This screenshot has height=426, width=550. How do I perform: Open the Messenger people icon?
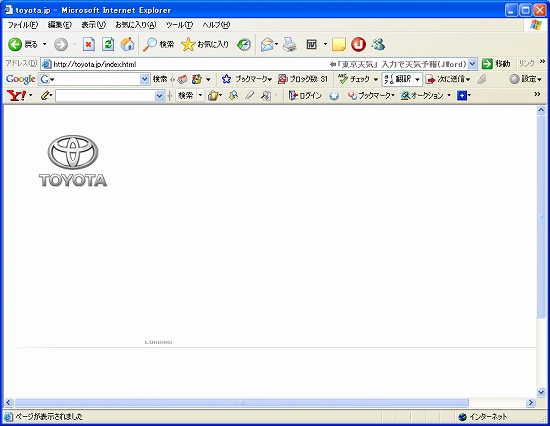[378, 44]
